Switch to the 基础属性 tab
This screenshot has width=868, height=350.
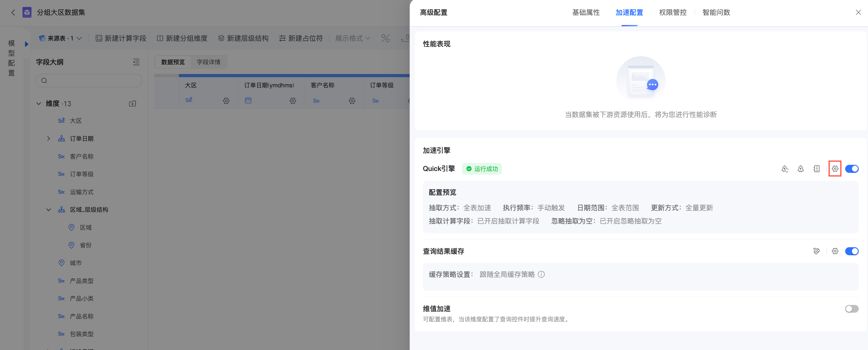pyautogui.click(x=586, y=12)
